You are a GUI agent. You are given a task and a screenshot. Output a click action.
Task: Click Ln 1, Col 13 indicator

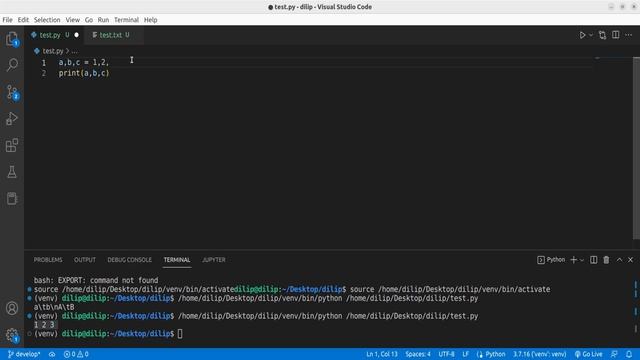[x=382, y=354]
